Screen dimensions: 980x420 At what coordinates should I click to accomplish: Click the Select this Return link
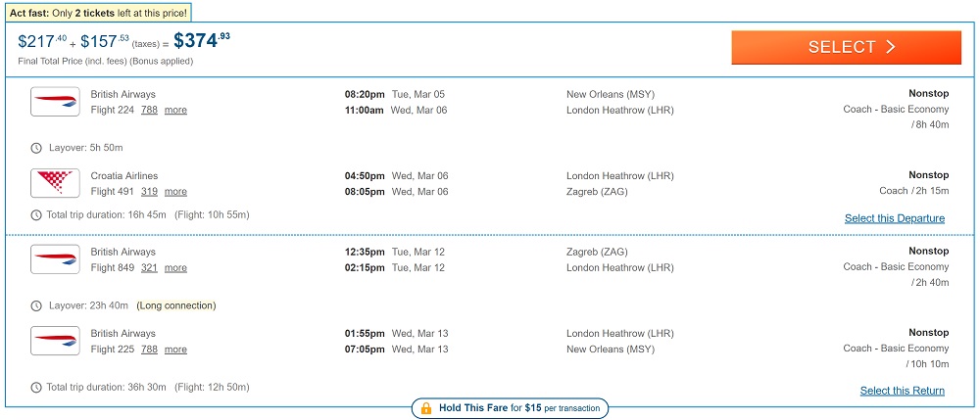[902, 391]
